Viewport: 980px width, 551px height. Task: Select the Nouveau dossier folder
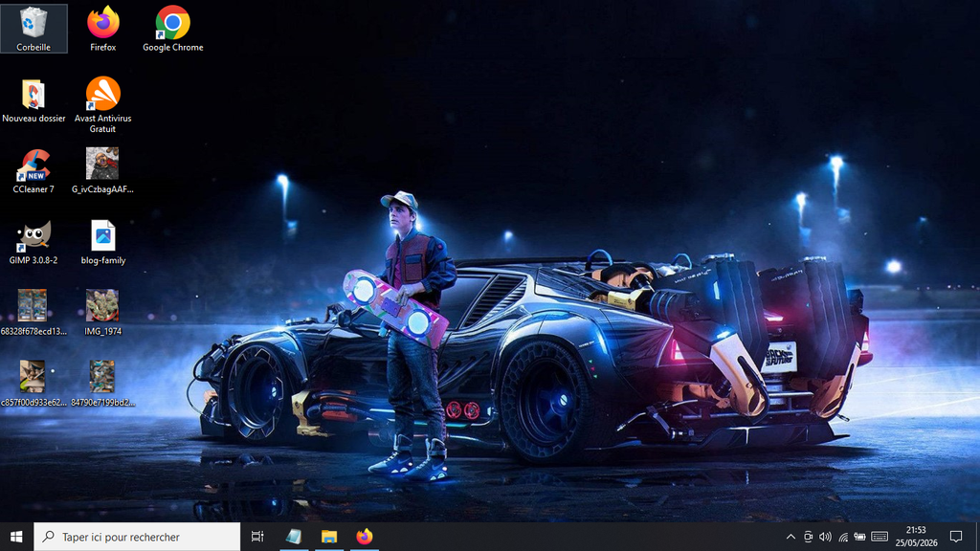click(x=33, y=99)
